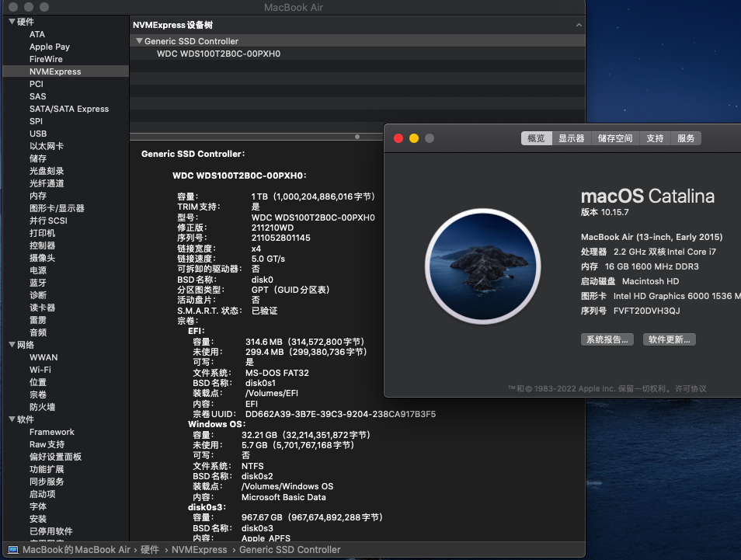Select 光纤通道 sidebar entry
This screenshot has width=741, height=560.
[x=47, y=183]
